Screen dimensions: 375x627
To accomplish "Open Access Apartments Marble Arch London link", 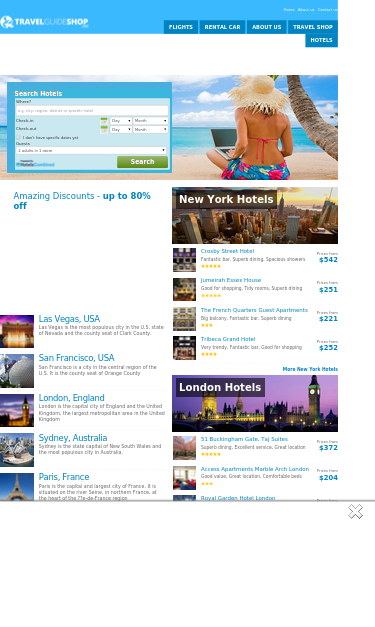I will click(x=255, y=469).
